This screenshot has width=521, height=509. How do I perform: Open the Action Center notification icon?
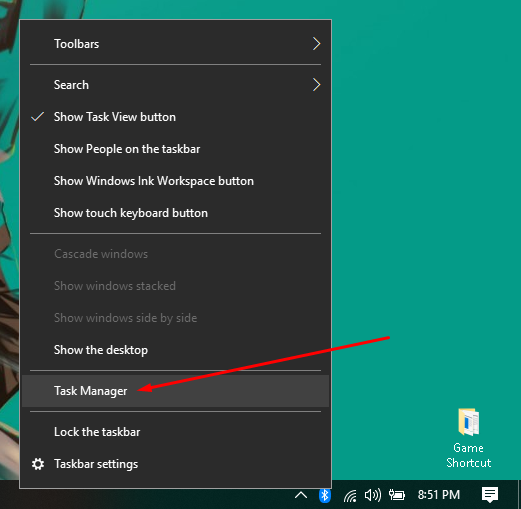490,495
